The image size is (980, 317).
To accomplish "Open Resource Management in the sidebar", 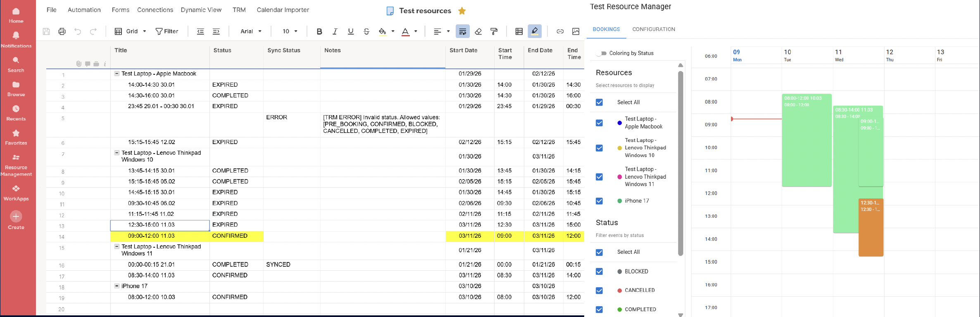I will 16,165.
